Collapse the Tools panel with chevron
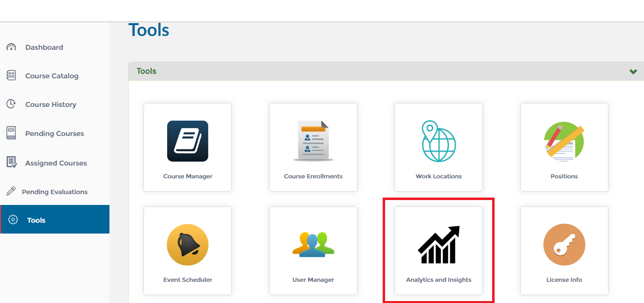 pyautogui.click(x=633, y=71)
